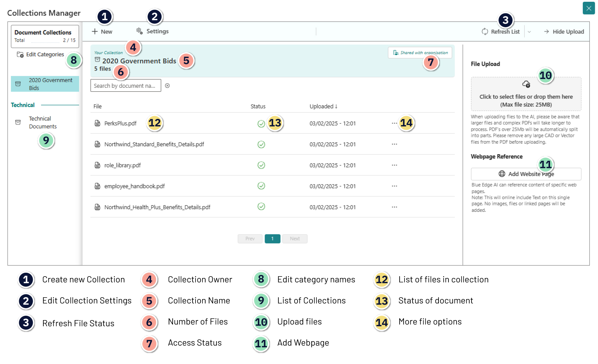Screen dimensions: 598x364
Task: Open more options for employee_handbook.pdf
Action: pos(395,186)
